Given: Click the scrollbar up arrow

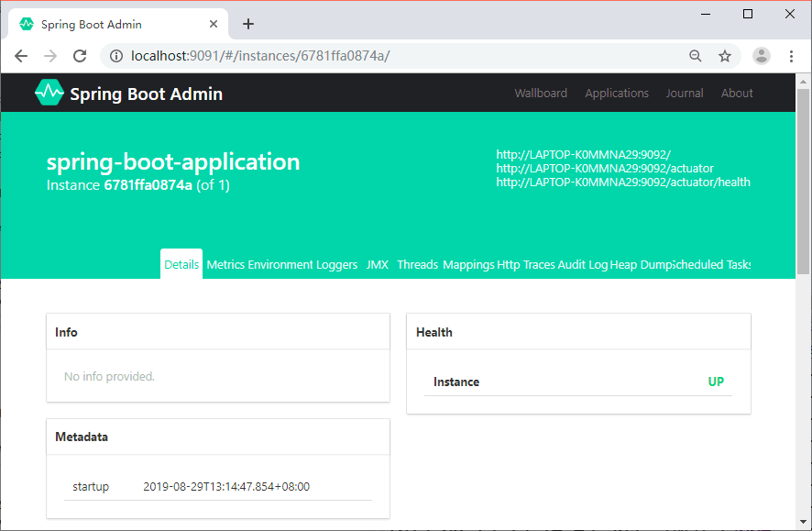Looking at the screenshot, I should pyautogui.click(x=803, y=82).
